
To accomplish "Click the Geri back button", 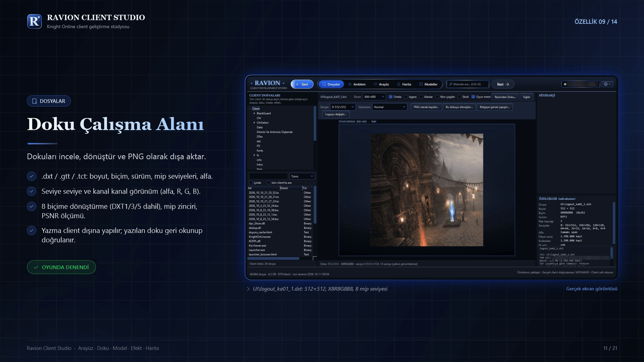I will coord(302,84).
